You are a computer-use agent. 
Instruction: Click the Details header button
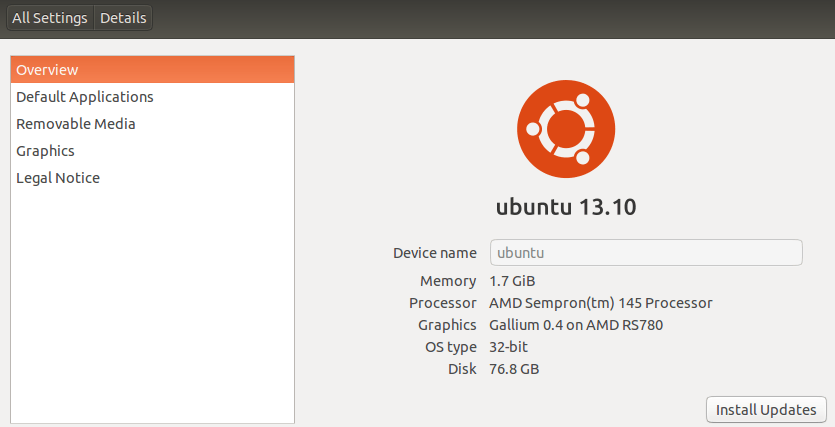(123, 18)
